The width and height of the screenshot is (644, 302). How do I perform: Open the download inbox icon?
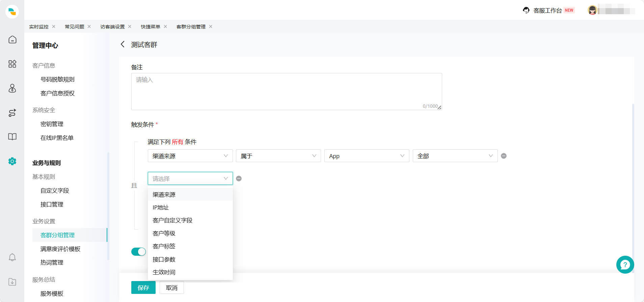point(12,282)
